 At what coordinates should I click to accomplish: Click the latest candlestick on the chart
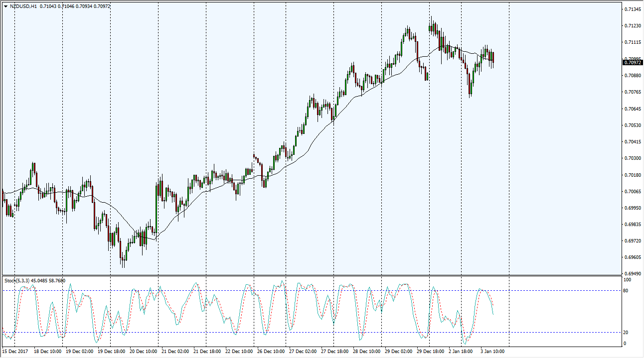click(x=493, y=59)
